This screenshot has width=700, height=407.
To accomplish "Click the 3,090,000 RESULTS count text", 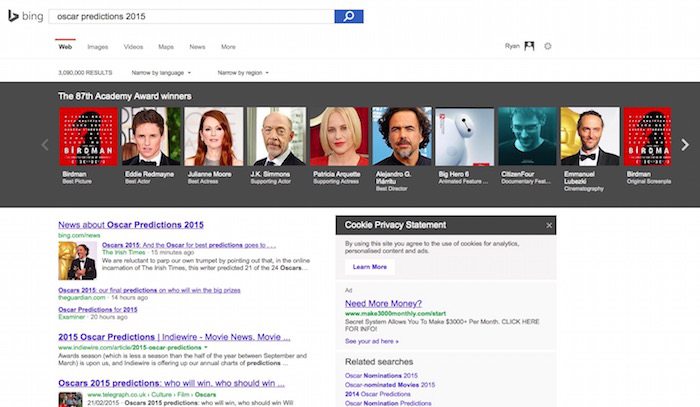I will 85,72.
